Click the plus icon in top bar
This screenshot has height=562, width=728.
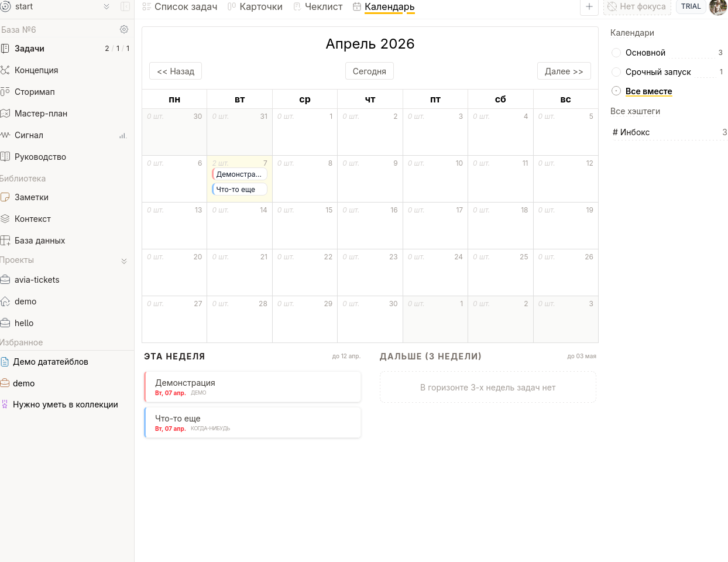[589, 6]
